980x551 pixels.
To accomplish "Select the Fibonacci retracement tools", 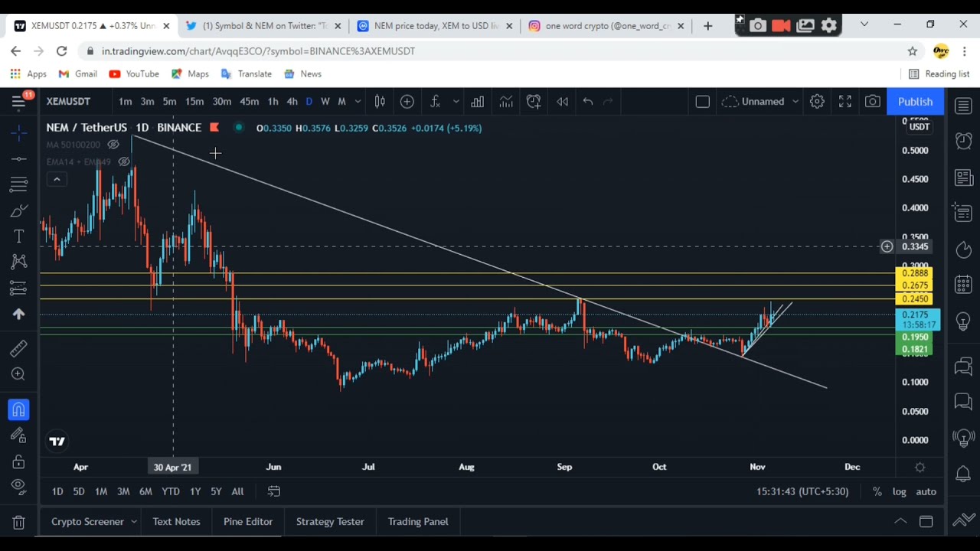I will click(18, 184).
